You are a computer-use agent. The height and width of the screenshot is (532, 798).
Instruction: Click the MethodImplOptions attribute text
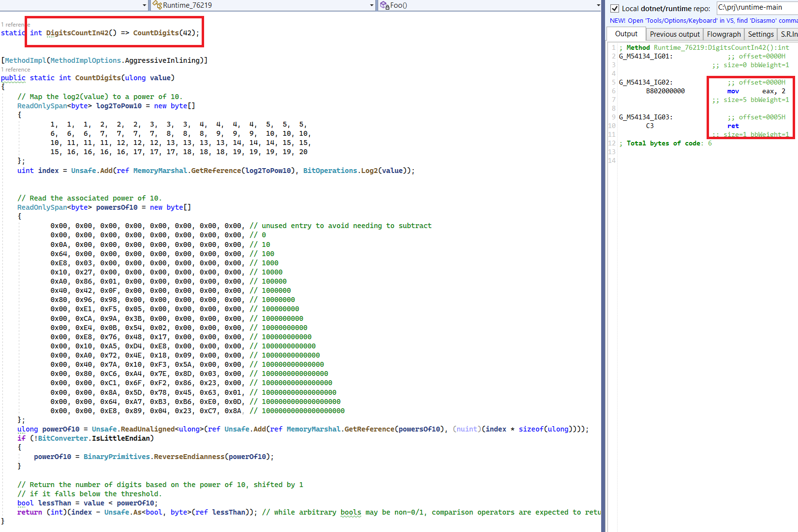pyautogui.click(x=86, y=60)
